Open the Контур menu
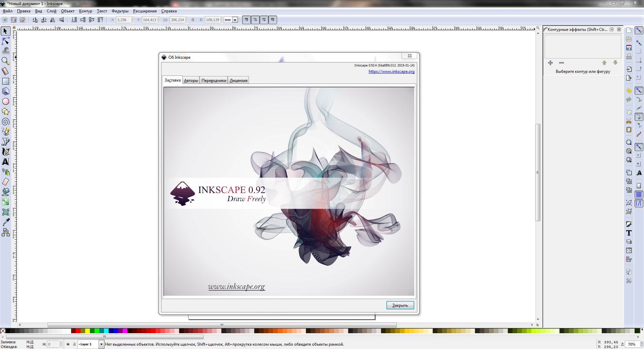This screenshot has width=644, height=349. tap(86, 11)
